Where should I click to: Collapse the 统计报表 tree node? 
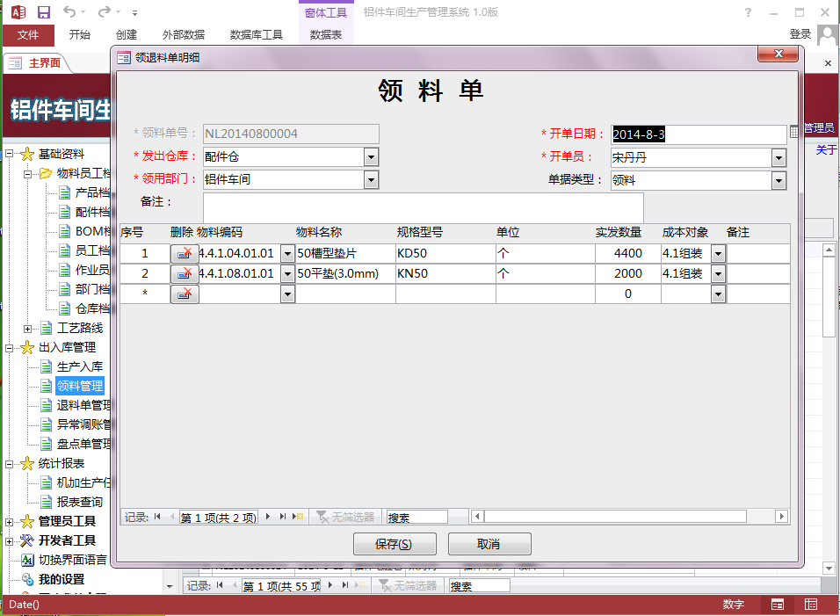pos(9,464)
